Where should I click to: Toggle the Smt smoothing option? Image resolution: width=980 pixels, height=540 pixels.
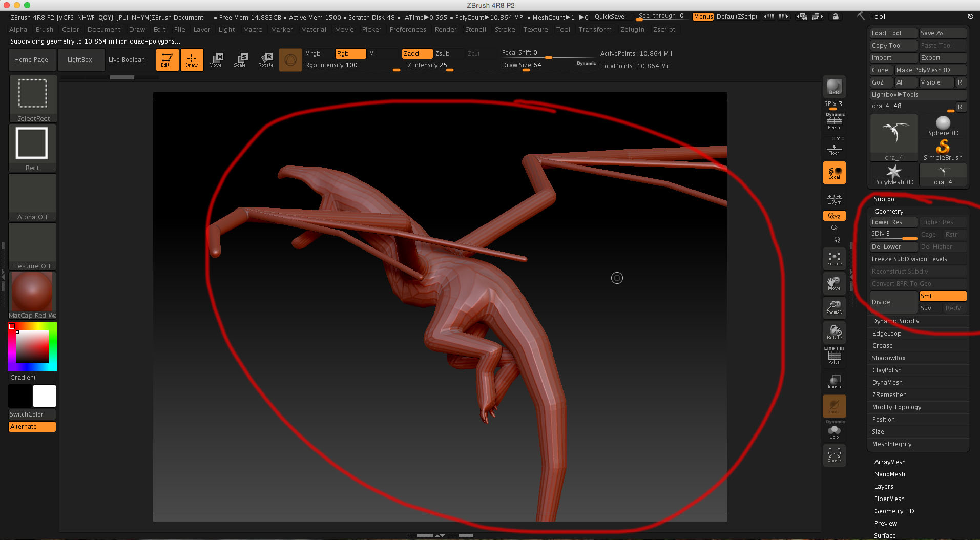pyautogui.click(x=943, y=296)
